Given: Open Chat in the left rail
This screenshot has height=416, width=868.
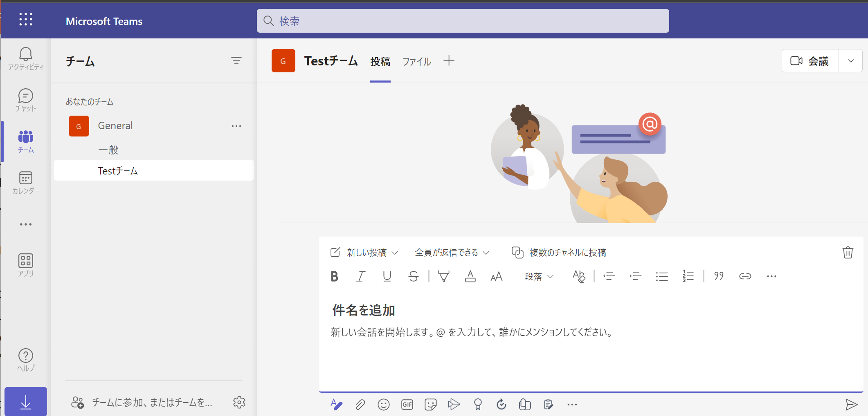Looking at the screenshot, I should pos(26,100).
